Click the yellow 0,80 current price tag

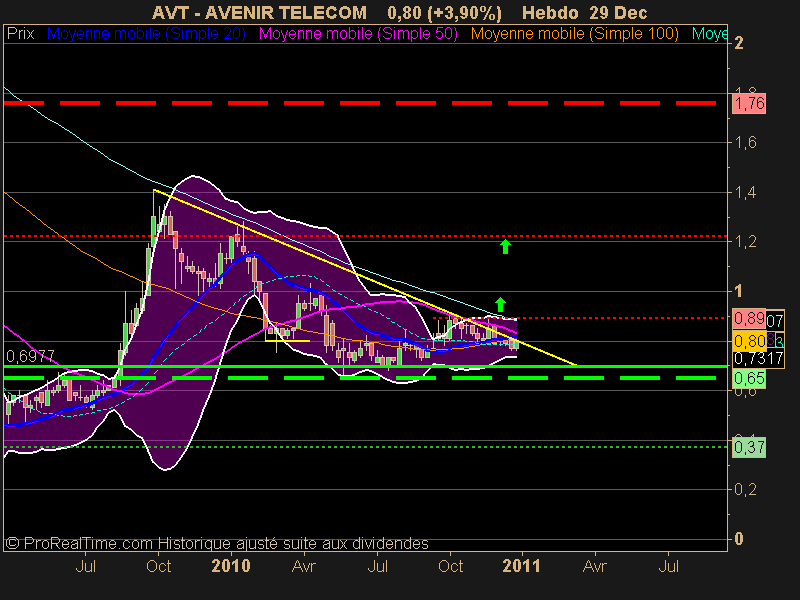click(748, 340)
